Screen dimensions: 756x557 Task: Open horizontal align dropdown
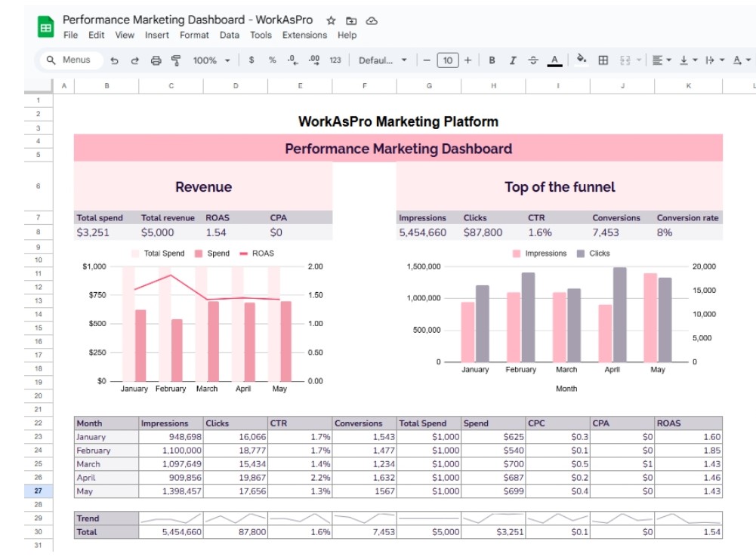pyautogui.click(x=662, y=60)
